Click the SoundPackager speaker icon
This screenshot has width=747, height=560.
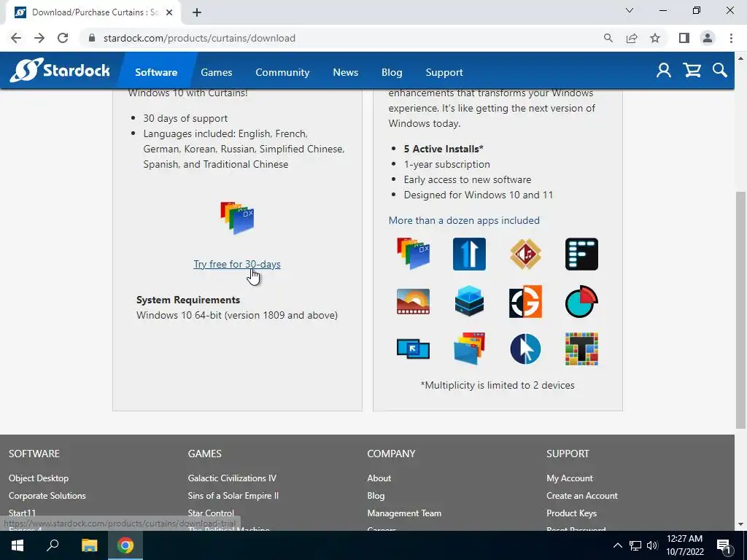525,254
